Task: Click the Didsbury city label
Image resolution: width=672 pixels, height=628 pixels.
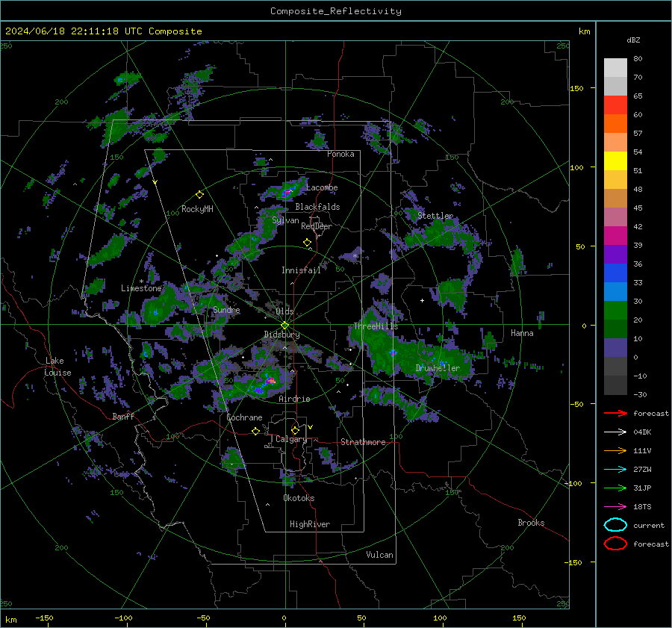Action: tap(281, 335)
